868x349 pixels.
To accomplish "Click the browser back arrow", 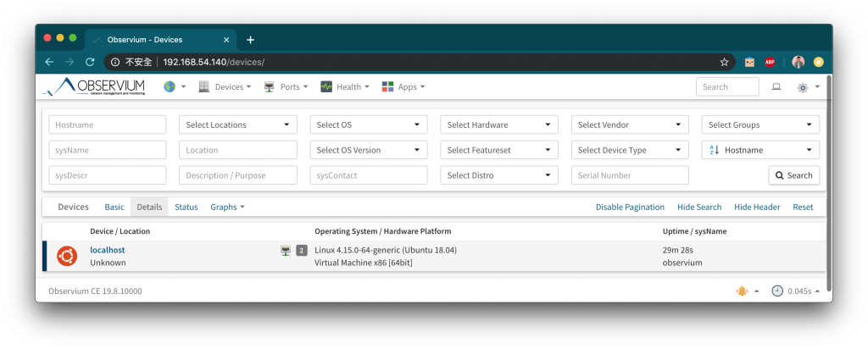I will tap(49, 62).
